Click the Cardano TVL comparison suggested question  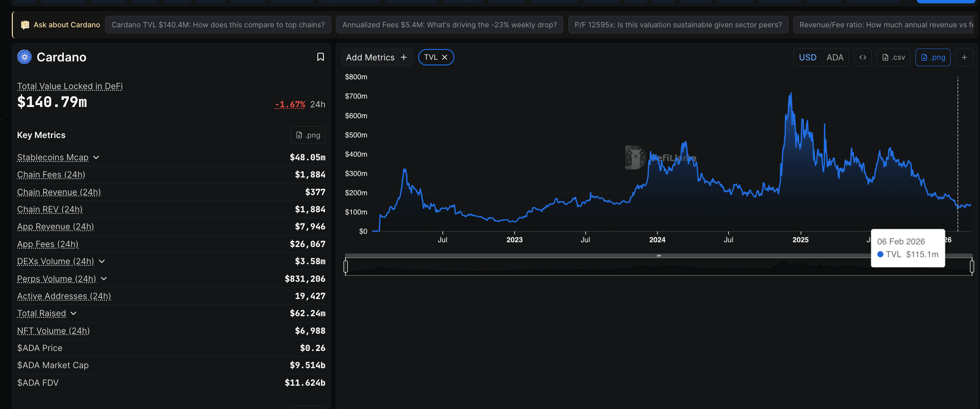(218, 24)
